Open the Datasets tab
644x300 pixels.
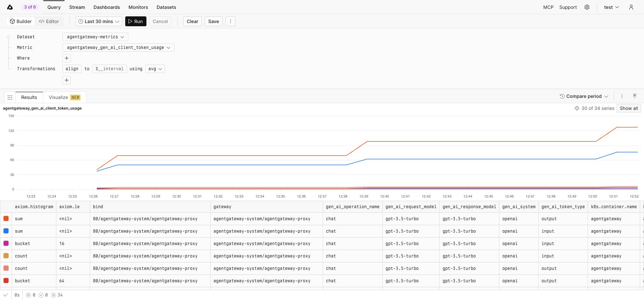pyautogui.click(x=166, y=7)
